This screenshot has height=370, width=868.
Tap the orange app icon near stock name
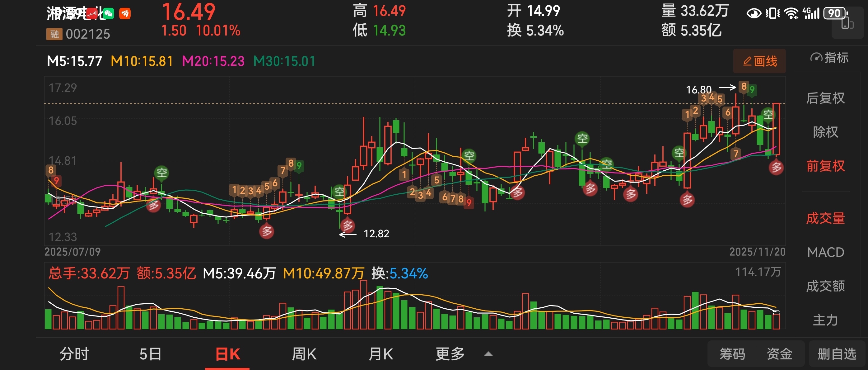pyautogui.click(x=125, y=13)
